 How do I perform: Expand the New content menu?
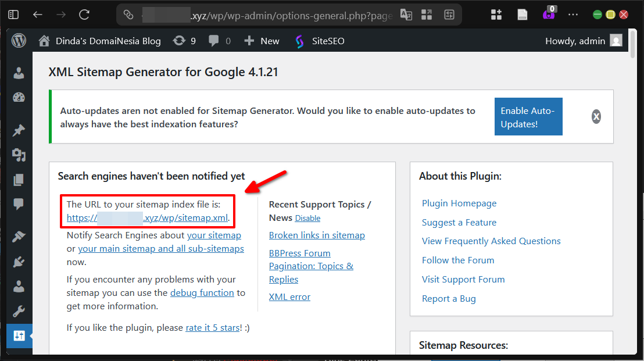261,41
